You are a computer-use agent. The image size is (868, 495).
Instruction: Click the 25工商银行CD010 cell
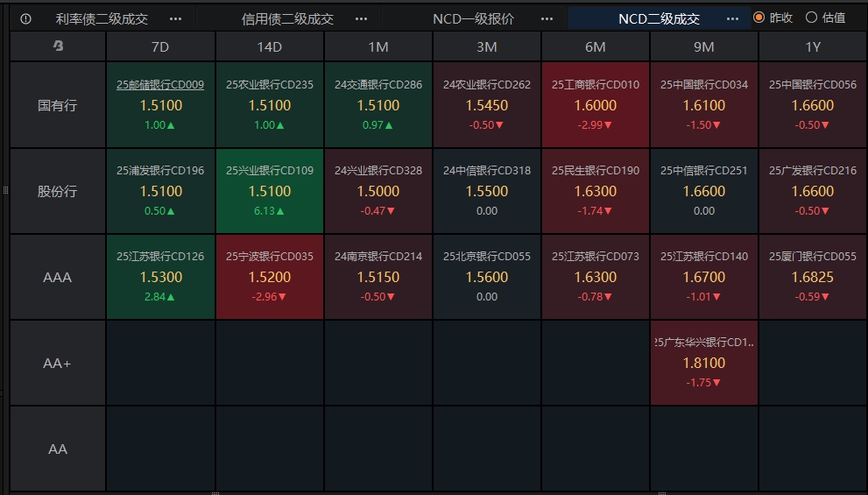pyautogui.click(x=595, y=104)
